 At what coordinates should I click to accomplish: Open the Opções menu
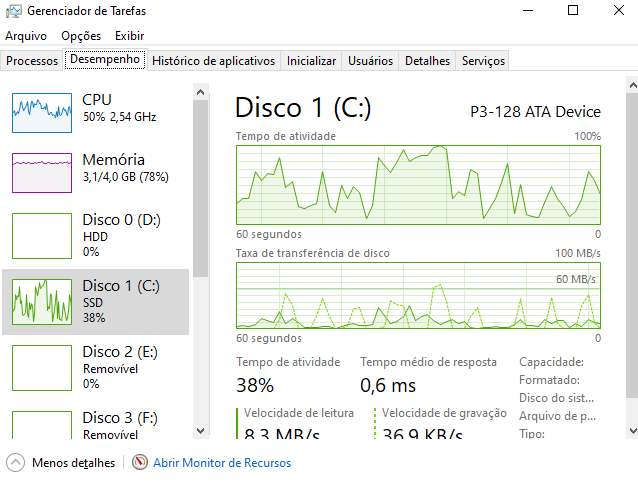[81, 36]
